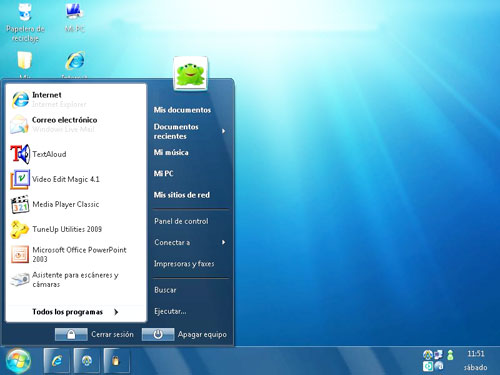Click the sábado day label in tray
Image resolution: width=500 pixels, height=375 pixels.
pos(475,367)
